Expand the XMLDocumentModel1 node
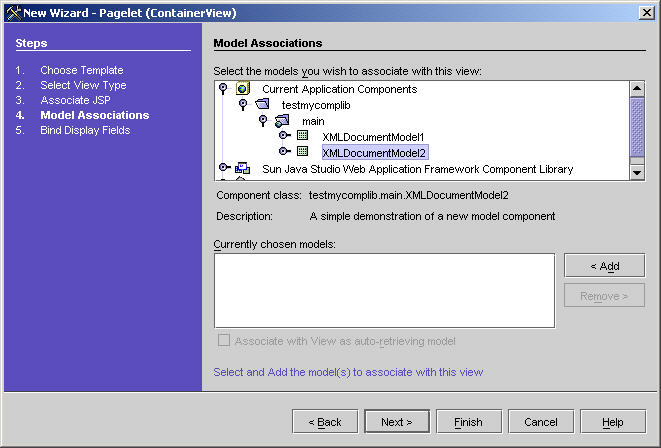 [x=285, y=135]
